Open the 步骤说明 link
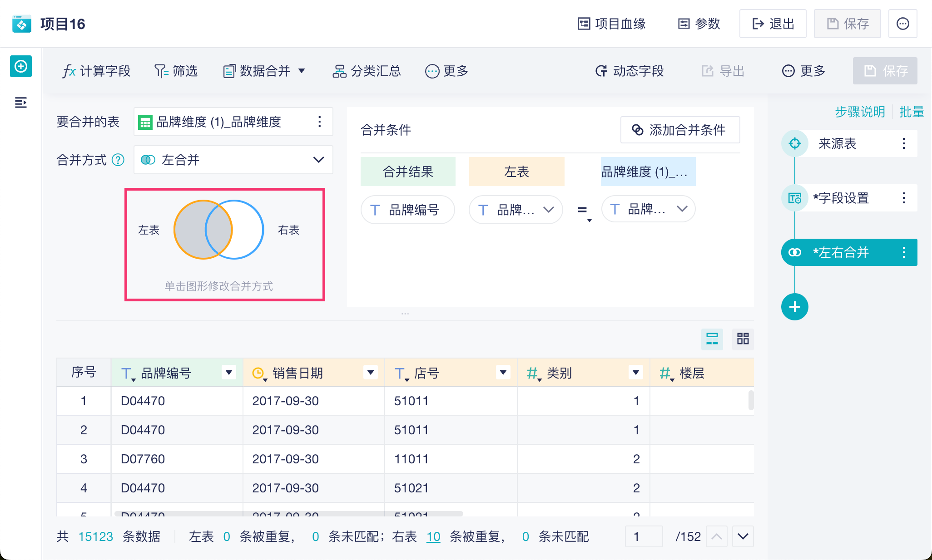Image resolution: width=932 pixels, height=560 pixels. 860,112
